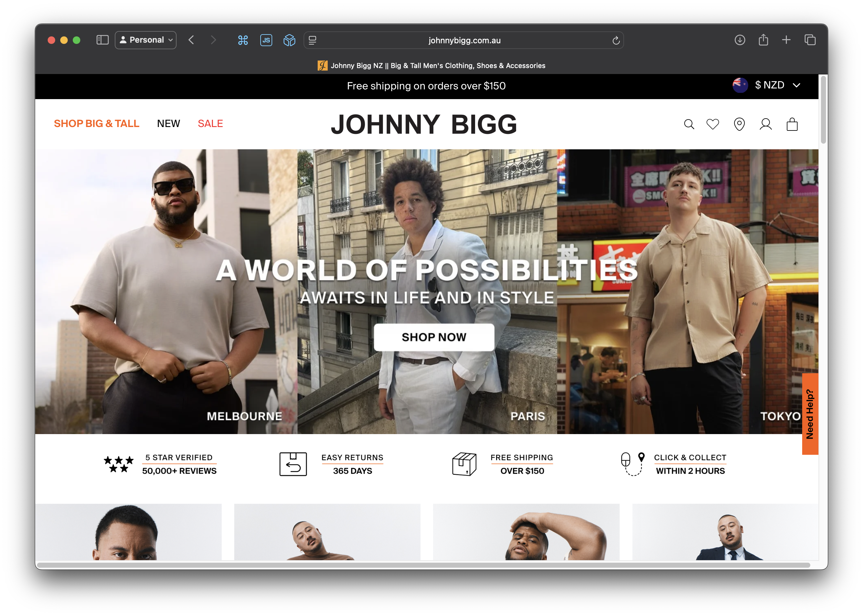
Task: Open the SALE menu item
Action: [210, 124]
